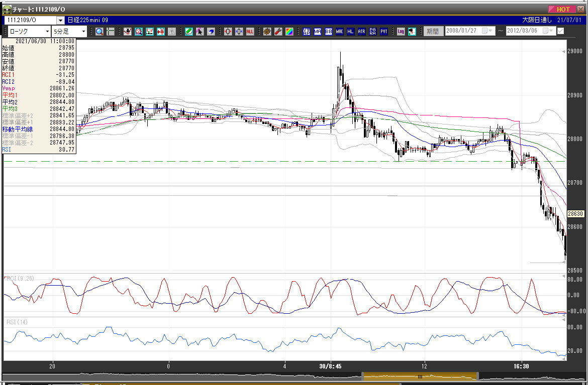This screenshot has height=385, width=588.
Task: Select the arrow pointer tool with pink line
Action: pos(200,32)
